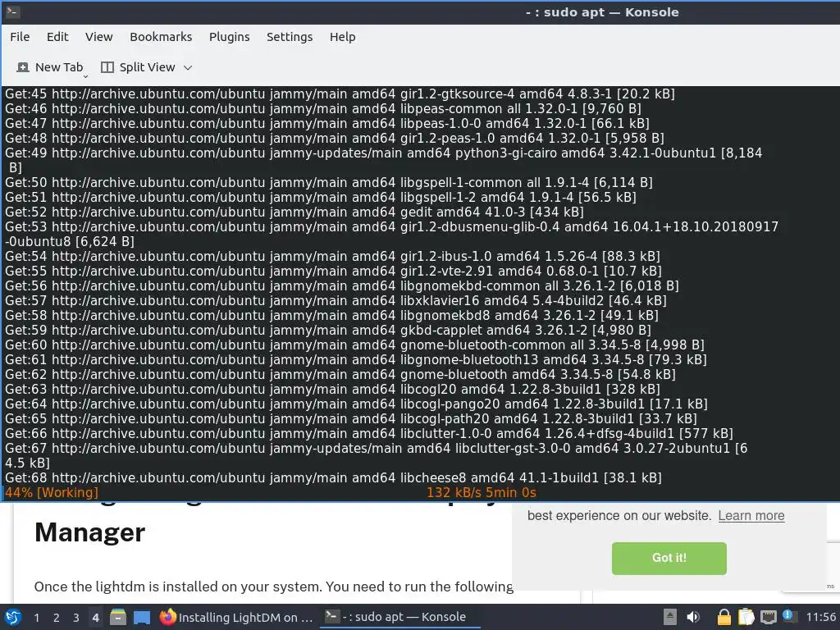Open the update notifier tray icon
The width and height of the screenshot is (840, 630).
(x=790, y=616)
